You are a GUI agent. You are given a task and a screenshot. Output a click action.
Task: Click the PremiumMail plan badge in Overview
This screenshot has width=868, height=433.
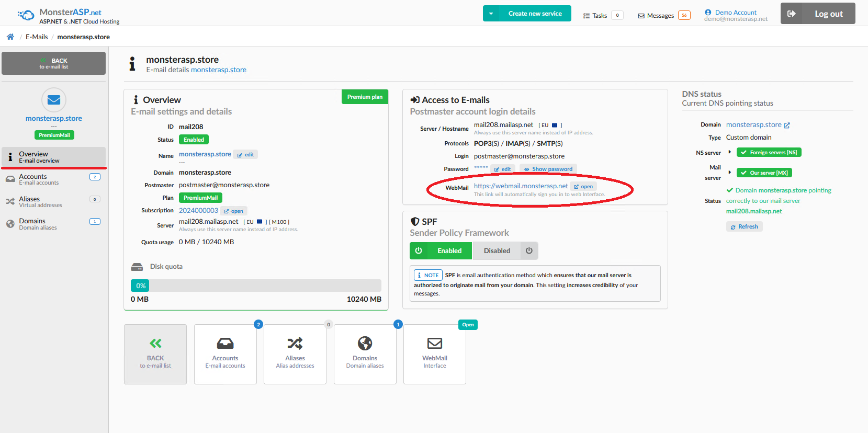(201, 198)
